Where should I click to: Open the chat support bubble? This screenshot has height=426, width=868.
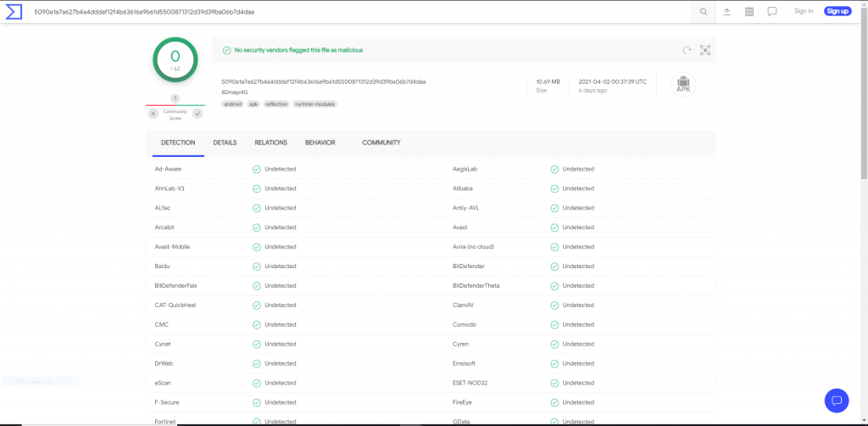837,401
